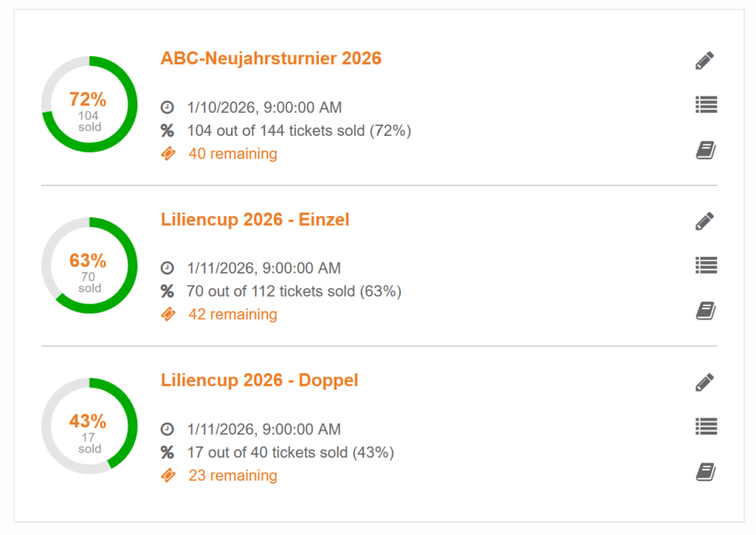Open the Liliencup 2026 - Doppel title link
The image size is (756, 535).
259,380
